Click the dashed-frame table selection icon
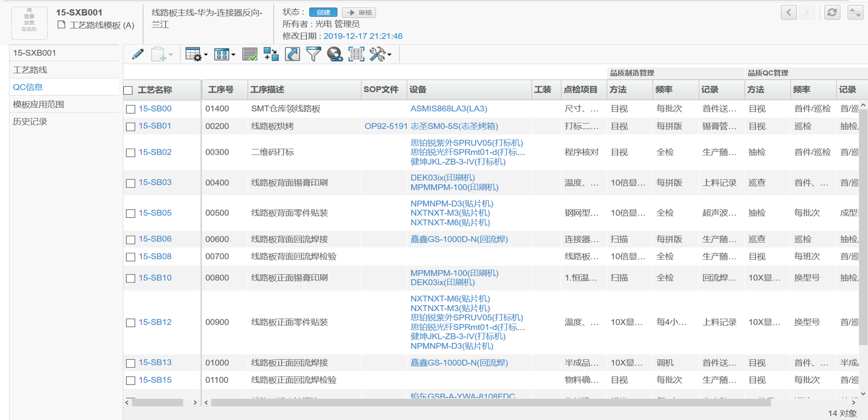The height and width of the screenshot is (420, 868). click(x=356, y=54)
